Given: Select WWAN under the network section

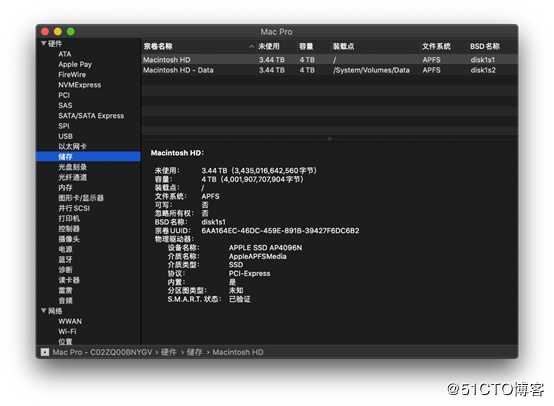Looking at the screenshot, I should [x=70, y=321].
